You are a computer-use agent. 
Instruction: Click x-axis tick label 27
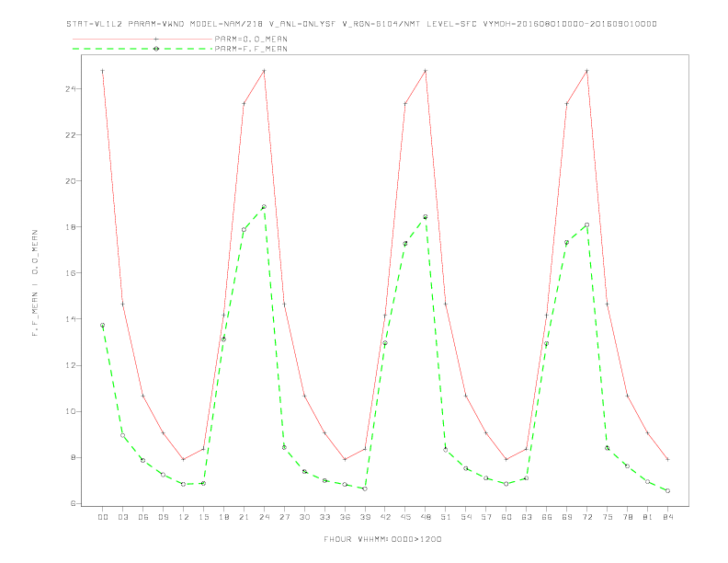284,517
